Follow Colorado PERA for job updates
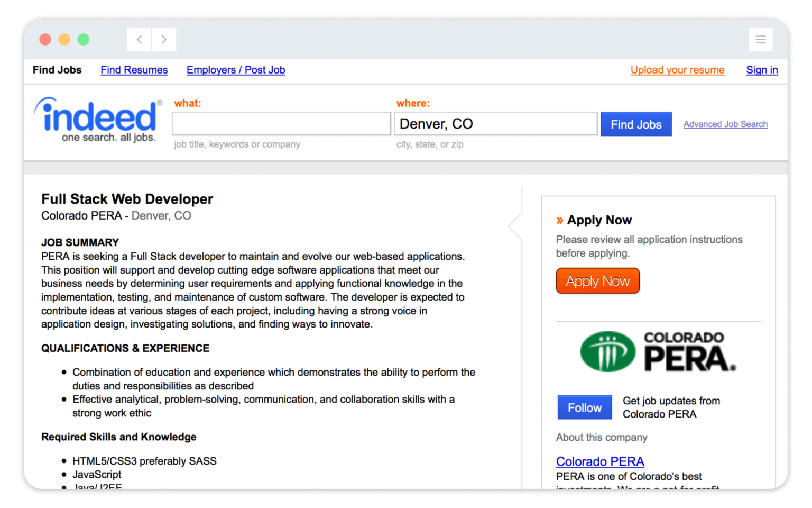This screenshot has height=508, width=812. [x=584, y=407]
